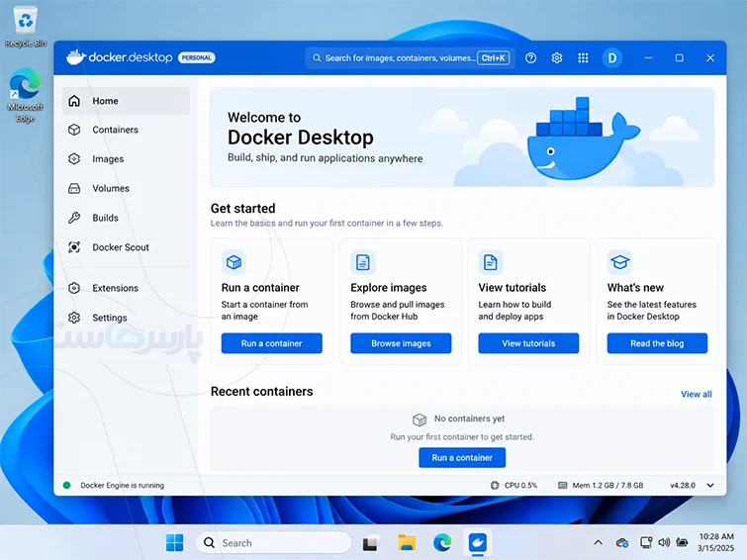
Task: Click the Browse images button
Action: (x=401, y=343)
